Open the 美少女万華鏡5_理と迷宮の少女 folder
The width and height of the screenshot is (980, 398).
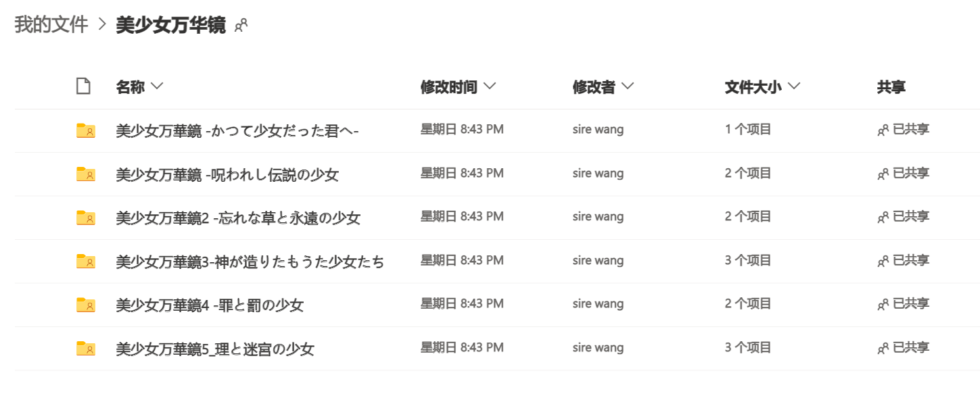[x=214, y=349]
